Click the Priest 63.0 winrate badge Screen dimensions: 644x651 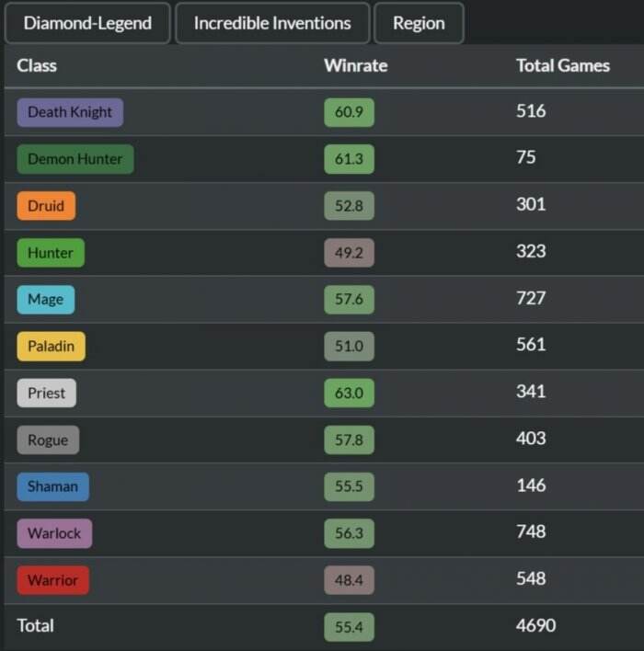(x=349, y=393)
